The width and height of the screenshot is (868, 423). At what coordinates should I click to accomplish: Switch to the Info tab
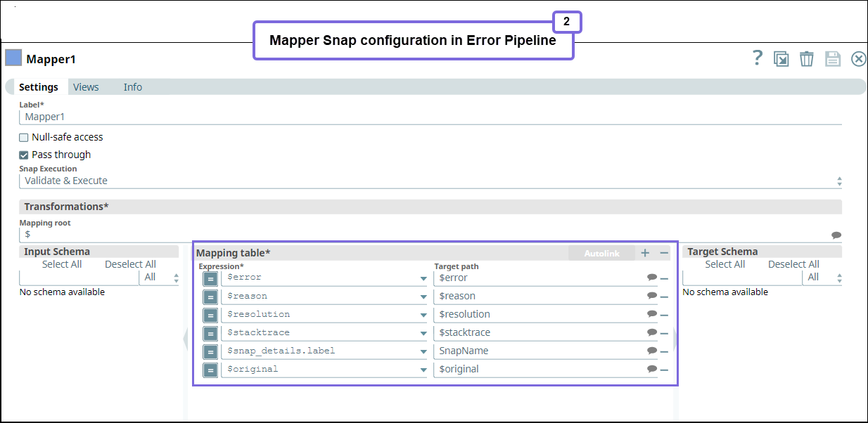132,87
